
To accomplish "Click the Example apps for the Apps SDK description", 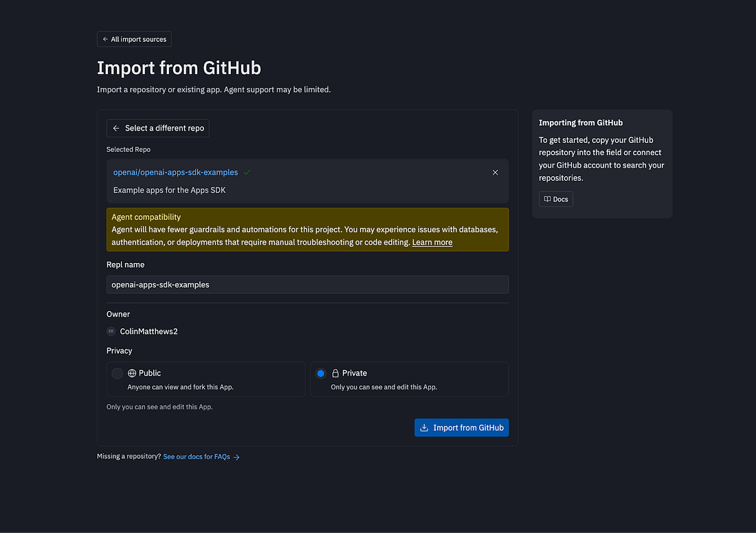I will coord(169,190).
